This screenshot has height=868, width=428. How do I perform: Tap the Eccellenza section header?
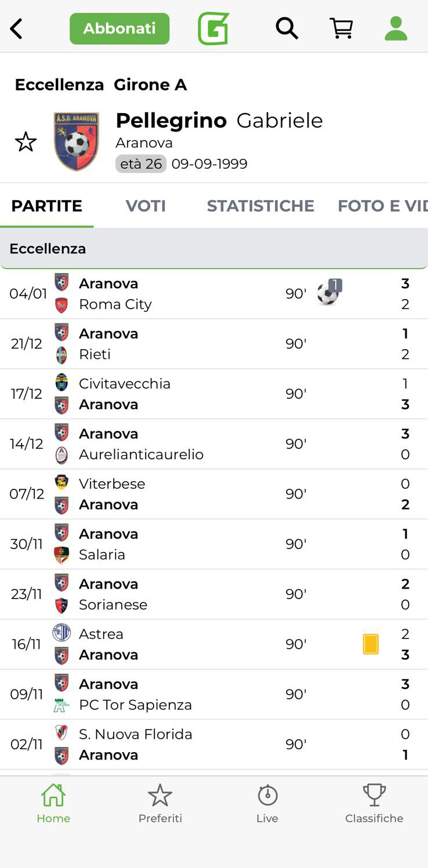point(214,249)
